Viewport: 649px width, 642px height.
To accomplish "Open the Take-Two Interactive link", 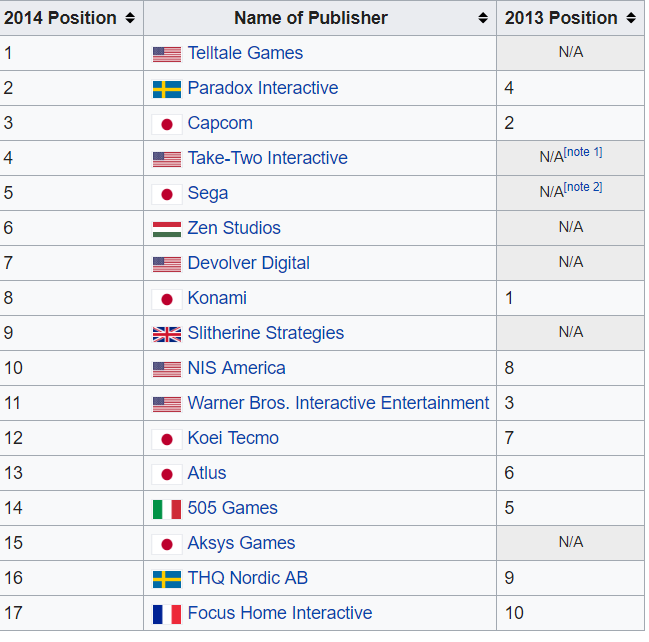I will 267,158.
